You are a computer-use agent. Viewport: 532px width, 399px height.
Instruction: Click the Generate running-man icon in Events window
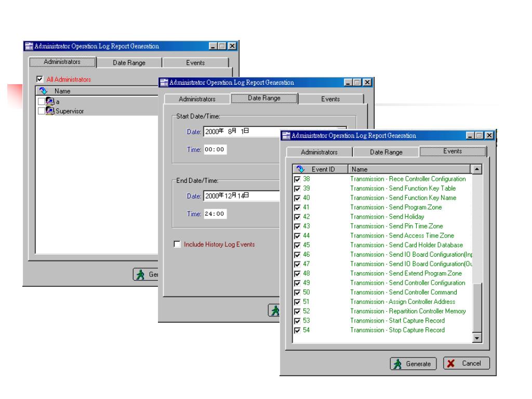(397, 364)
